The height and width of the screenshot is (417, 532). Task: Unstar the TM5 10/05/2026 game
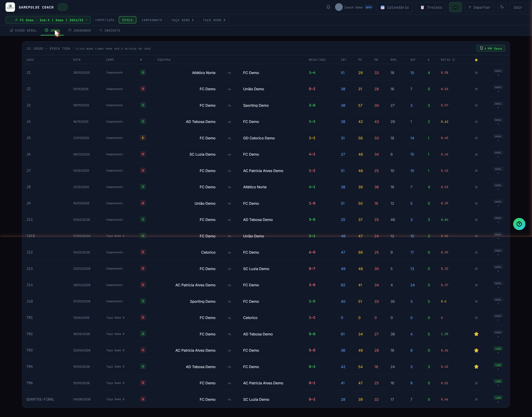pos(476,367)
